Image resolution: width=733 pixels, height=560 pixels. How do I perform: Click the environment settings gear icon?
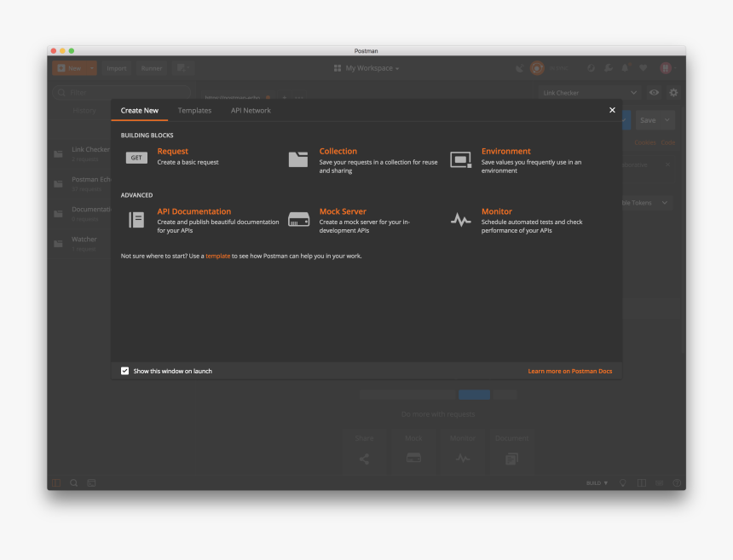(673, 93)
